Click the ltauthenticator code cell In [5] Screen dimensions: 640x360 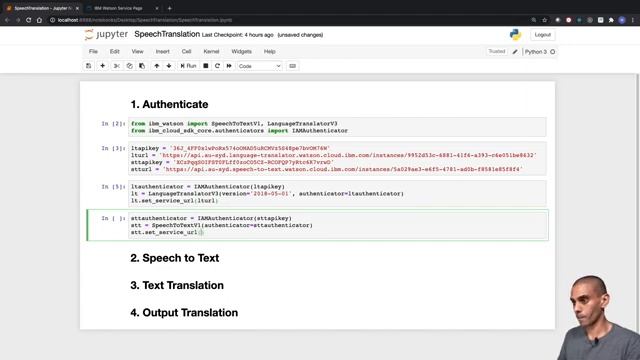(x=337, y=193)
